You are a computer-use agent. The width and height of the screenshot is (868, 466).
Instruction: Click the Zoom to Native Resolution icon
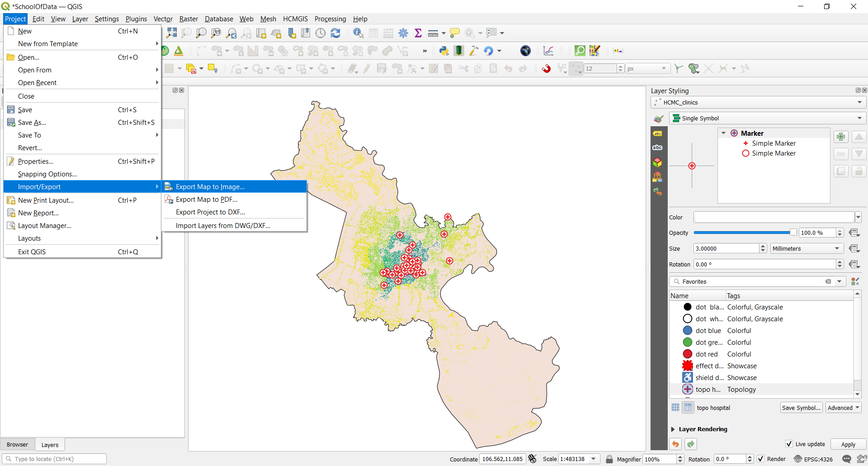(x=216, y=33)
